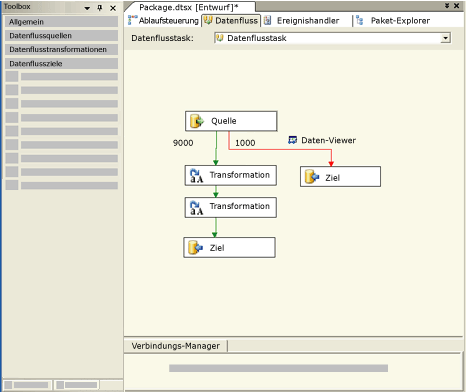Click the Ablaufsteuerung tab icon
466x392 pixels.
click(x=132, y=20)
